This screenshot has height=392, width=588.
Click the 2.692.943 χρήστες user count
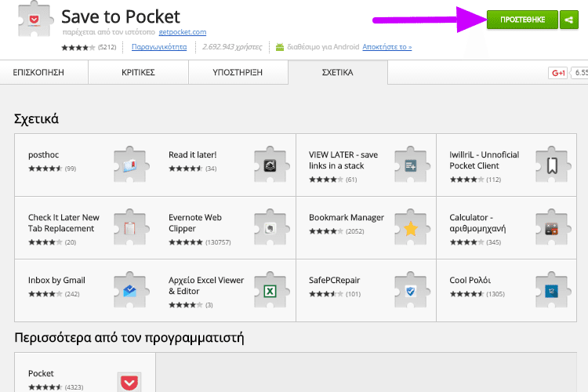pyautogui.click(x=232, y=47)
